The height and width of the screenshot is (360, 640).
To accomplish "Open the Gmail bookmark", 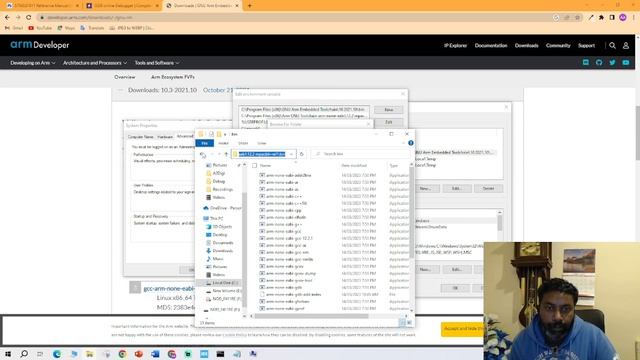I will coord(14,28).
